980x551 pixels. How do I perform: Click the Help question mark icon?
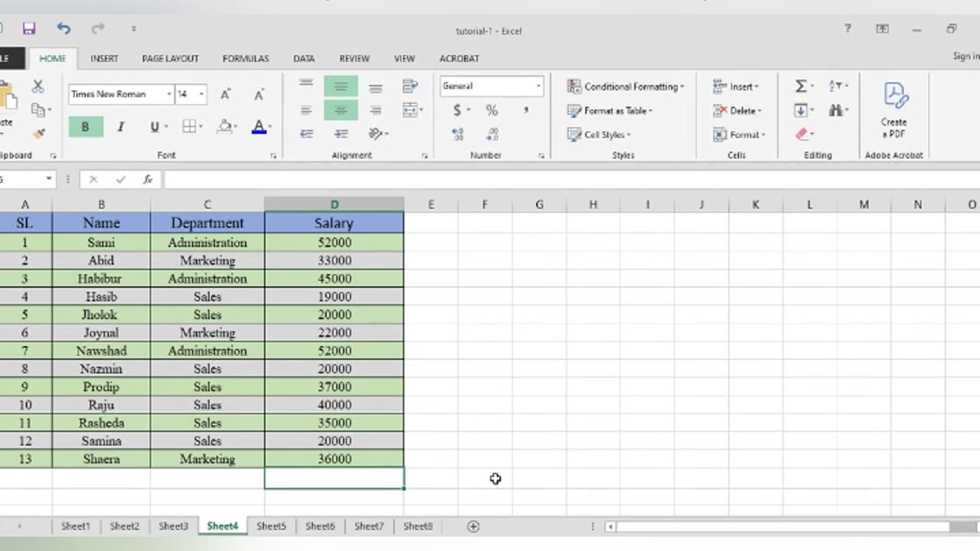[x=848, y=28]
